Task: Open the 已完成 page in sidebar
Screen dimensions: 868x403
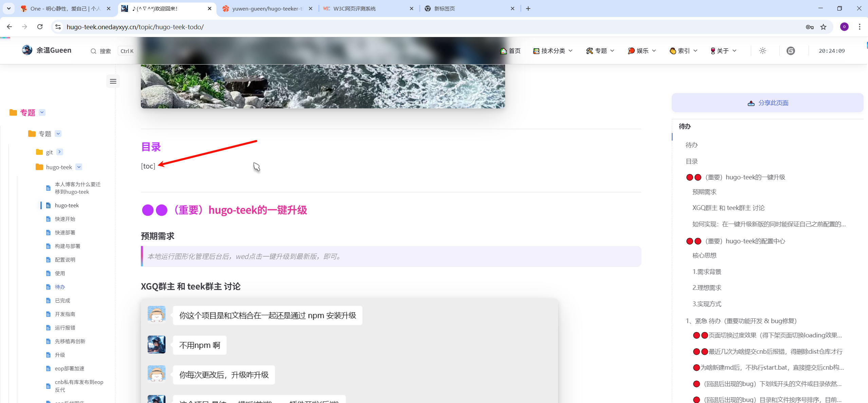Action: pyautogui.click(x=62, y=300)
